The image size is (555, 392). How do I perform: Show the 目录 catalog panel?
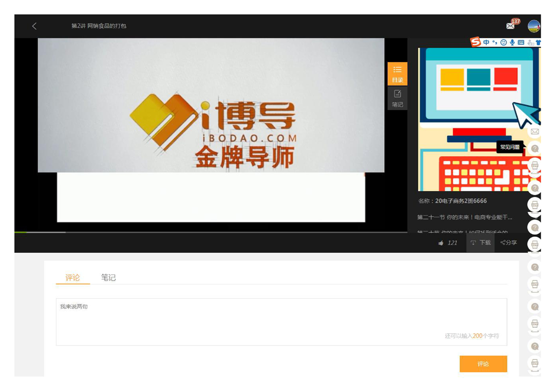point(397,74)
